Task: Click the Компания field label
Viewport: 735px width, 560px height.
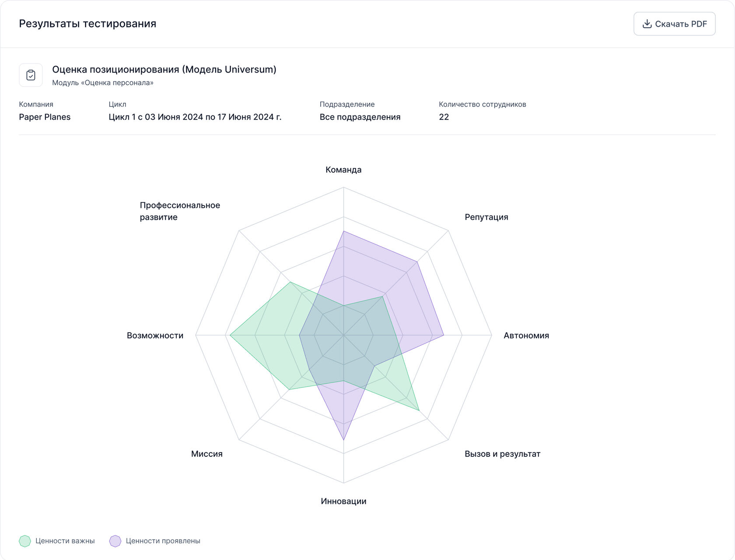Action: coord(36,104)
